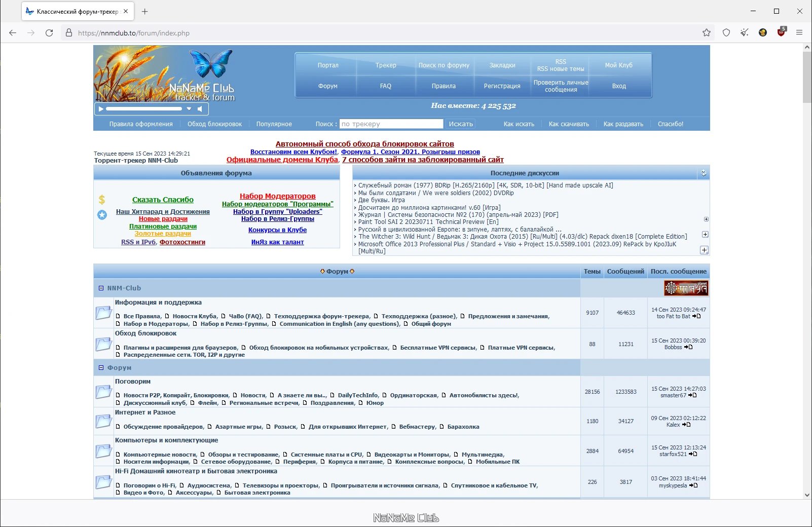This screenshot has height=527, width=812.
Task: Open the Портал menu item
Action: (x=328, y=65)
